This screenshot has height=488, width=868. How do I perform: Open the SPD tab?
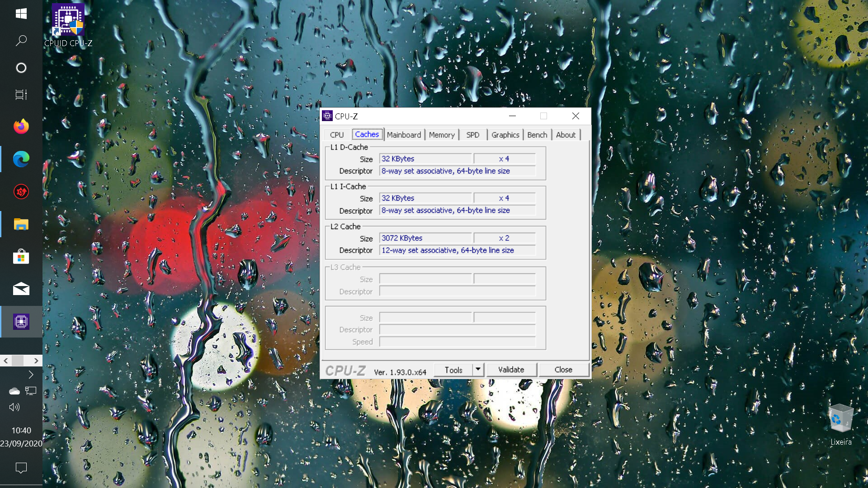coord(473,135)
